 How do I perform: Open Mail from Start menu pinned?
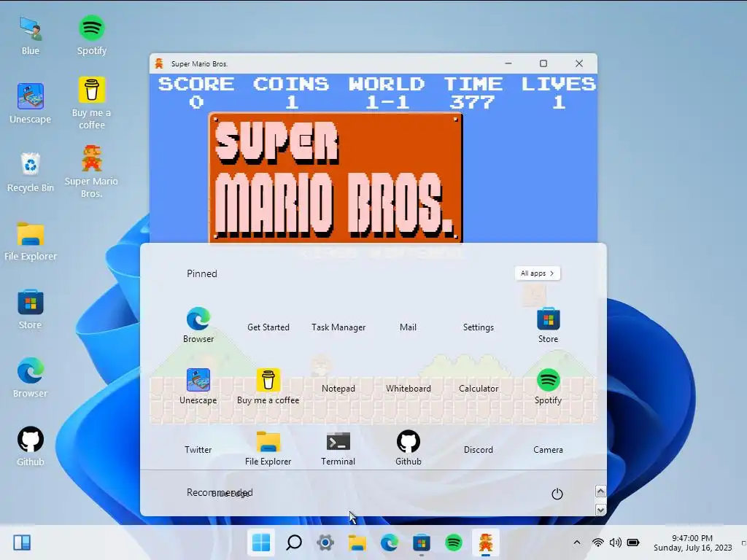point(408,327)
